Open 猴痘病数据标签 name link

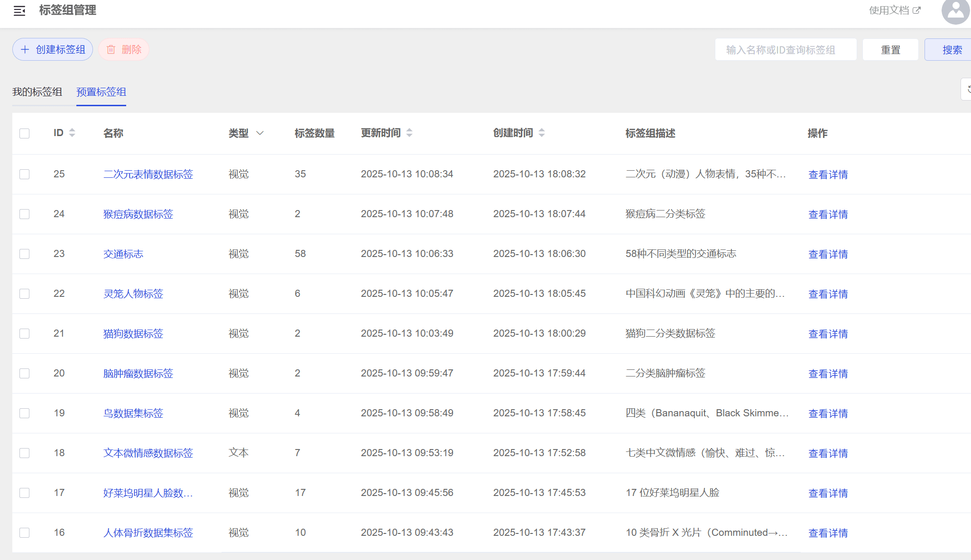pos(138,214)
